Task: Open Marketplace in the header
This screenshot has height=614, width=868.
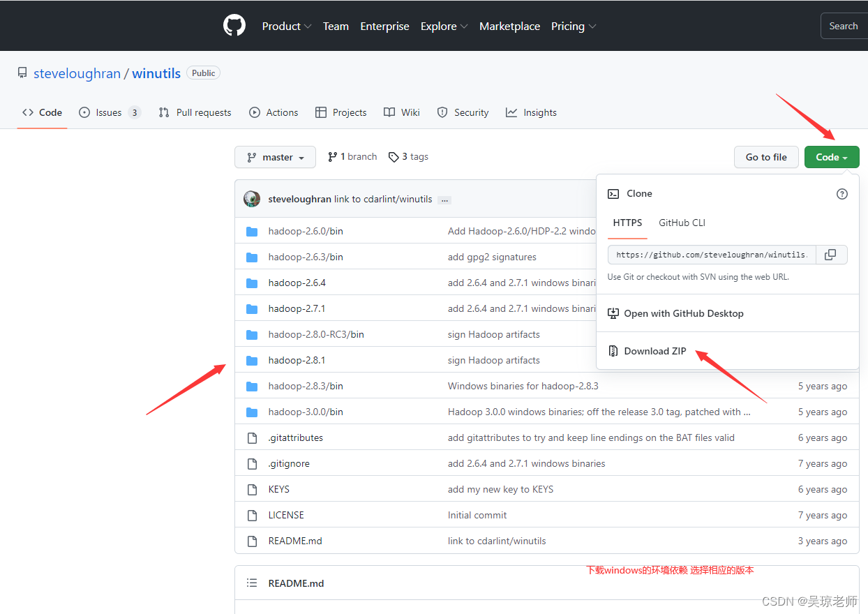Action: point(509,26)
